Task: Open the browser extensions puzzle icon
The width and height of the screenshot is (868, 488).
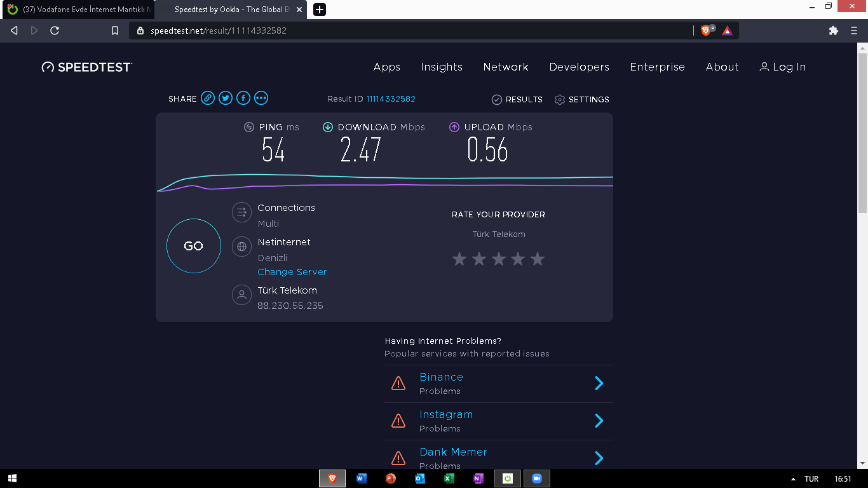Action: coord(834,30)
